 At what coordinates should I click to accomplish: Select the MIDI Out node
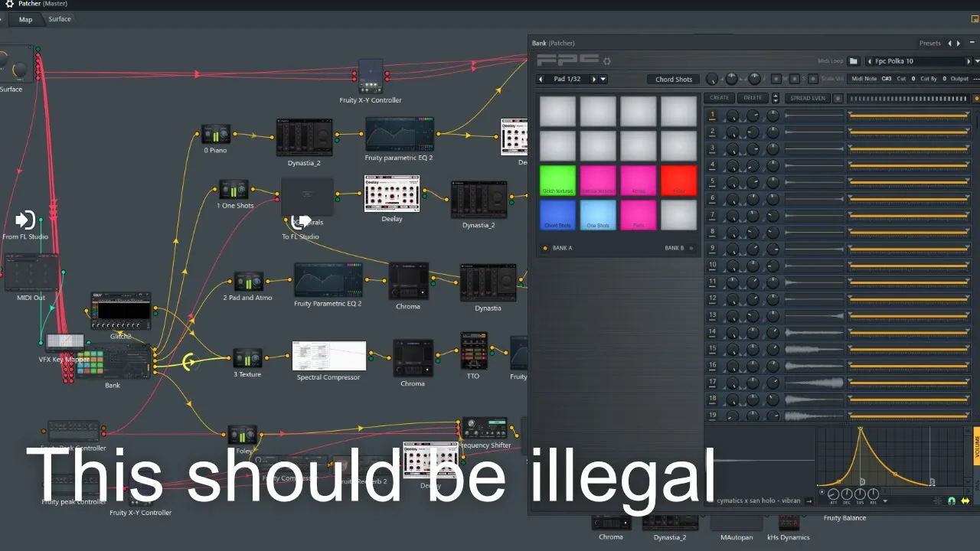coord(32,273)
